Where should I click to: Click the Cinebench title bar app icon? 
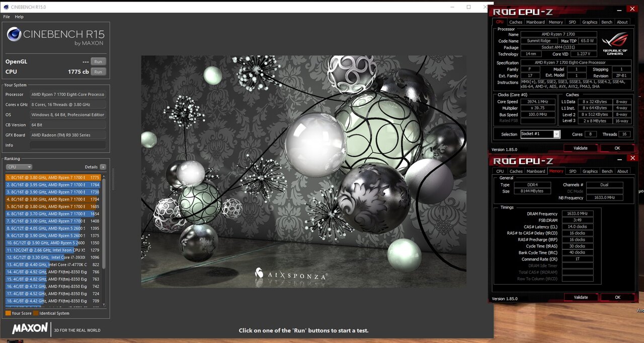[x=5, y=7]
